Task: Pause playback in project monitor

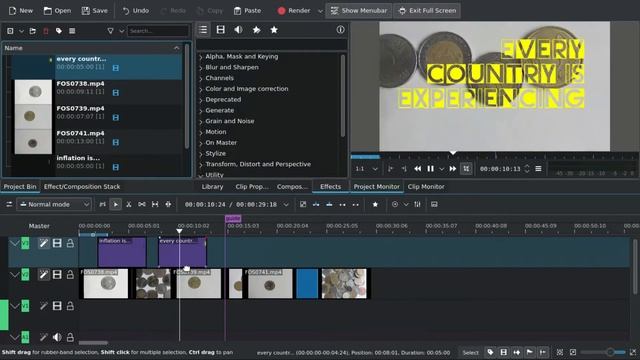Action: coord(431,169)
